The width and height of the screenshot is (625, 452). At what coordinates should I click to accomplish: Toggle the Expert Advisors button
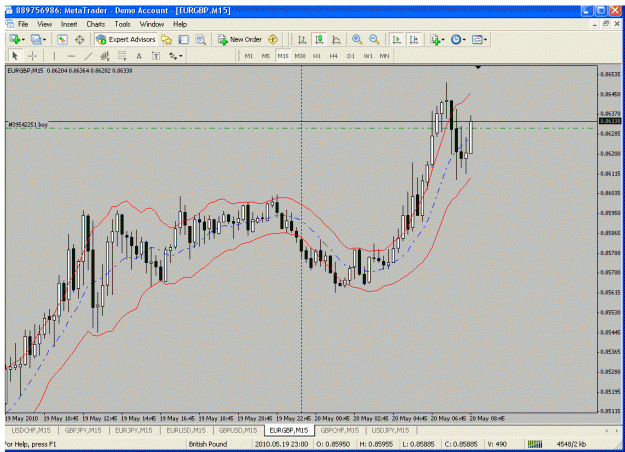(x=126, y=39)
